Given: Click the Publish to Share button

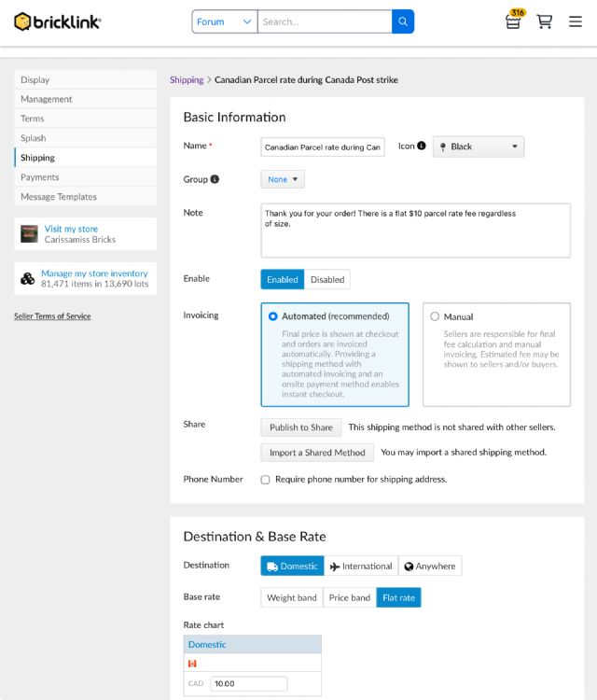Looking at the screenshot, I should click(x=300, y=427).
